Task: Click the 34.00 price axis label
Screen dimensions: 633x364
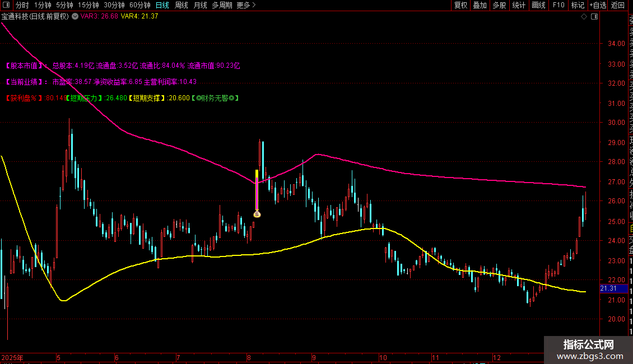Action: 616,44
